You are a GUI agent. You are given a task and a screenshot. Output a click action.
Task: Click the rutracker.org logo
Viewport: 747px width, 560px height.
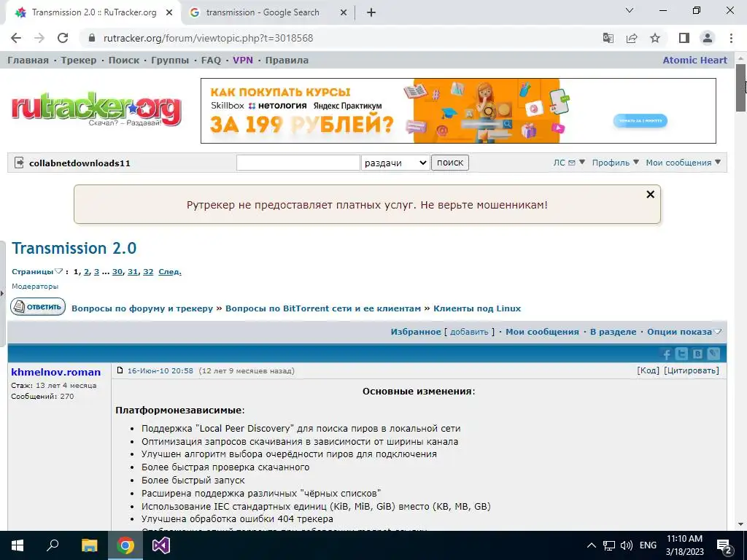pos(96,111)
